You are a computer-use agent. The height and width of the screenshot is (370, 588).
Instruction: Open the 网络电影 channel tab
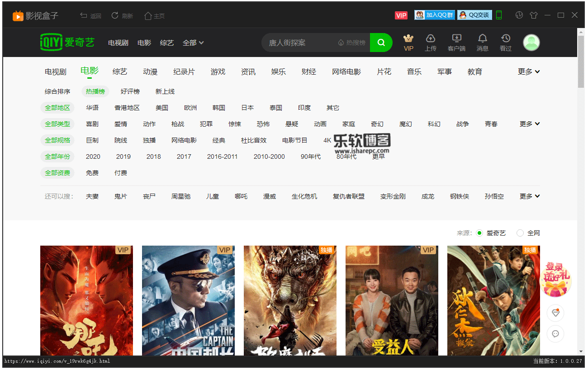(346, 71)
